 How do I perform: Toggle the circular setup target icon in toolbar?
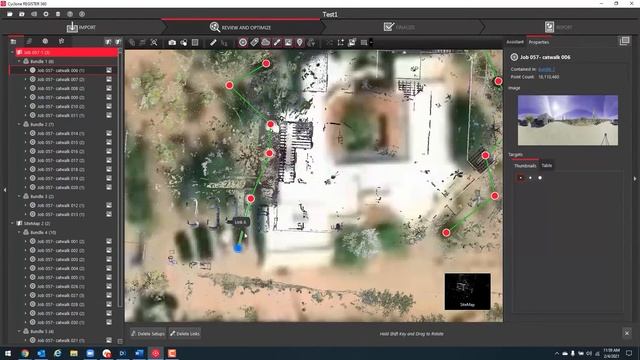pos(243,42)
